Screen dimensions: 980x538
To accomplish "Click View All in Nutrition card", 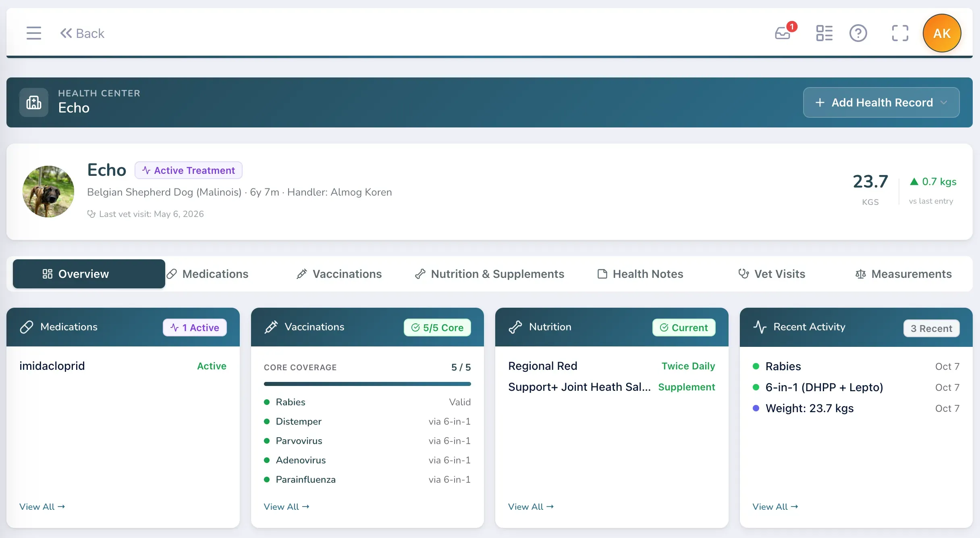I will tap(531, 507).
